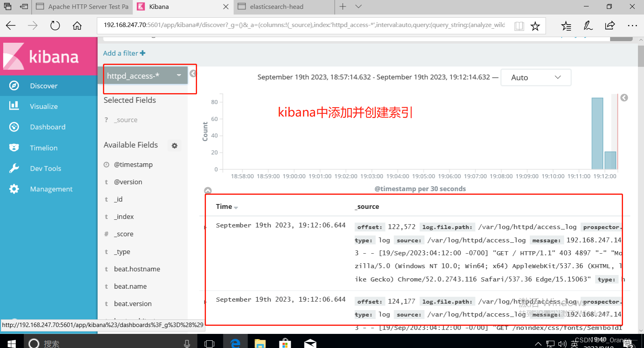
Task: Click the browser home icon
Action: (77, 25)
